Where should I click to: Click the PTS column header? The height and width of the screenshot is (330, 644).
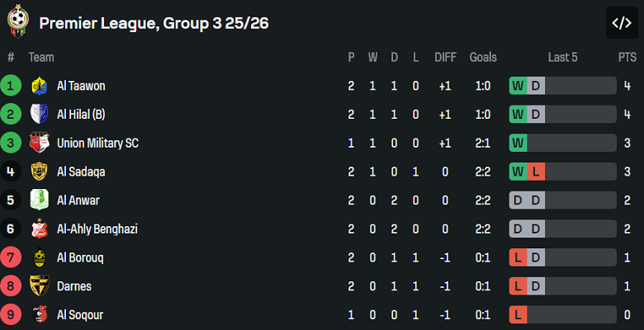click(627, 57)
